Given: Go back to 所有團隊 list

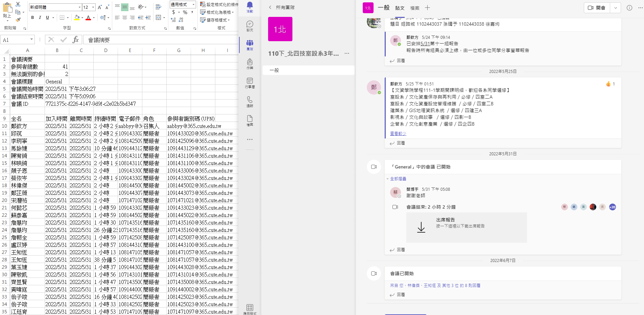Looking at the screenshot, I should (x=282, y=7).
